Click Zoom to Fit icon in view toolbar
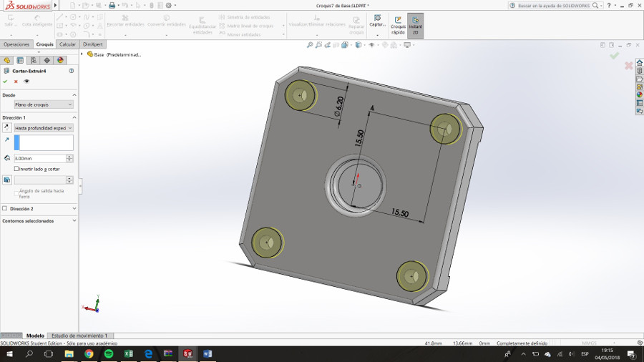The width and height of the screenshot is (644, 362). tap(310, 45)
